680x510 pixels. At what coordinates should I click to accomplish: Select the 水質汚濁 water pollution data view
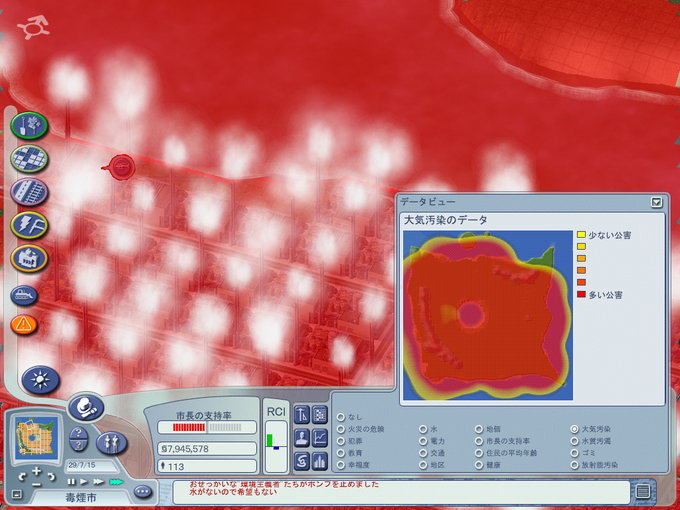575,441
